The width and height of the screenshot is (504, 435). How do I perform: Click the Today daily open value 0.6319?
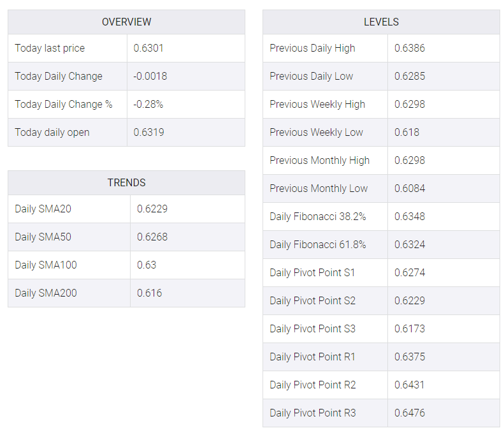tap(149, 132)
